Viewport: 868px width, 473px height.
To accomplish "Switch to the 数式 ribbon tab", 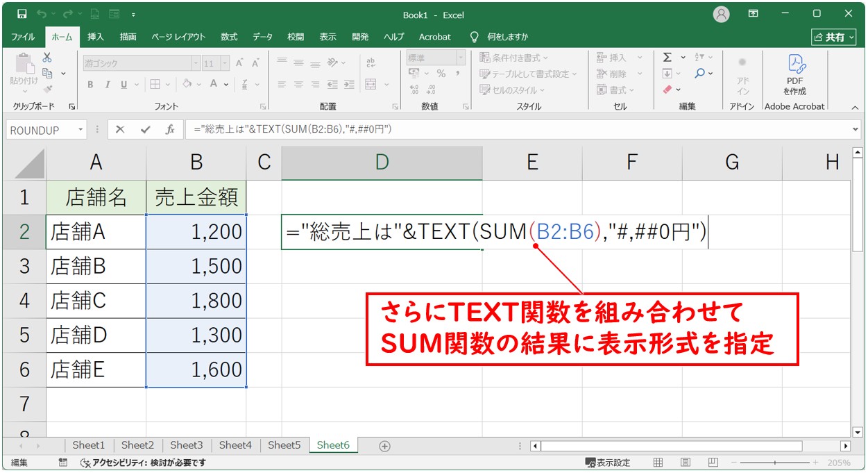I will [x=229, y=37].
